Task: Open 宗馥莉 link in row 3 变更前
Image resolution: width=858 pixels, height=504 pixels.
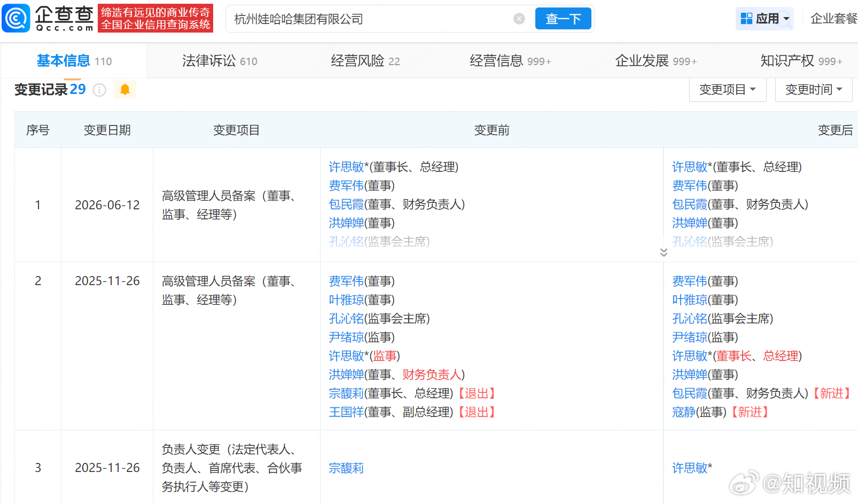Action: click(x=346, y=468)
